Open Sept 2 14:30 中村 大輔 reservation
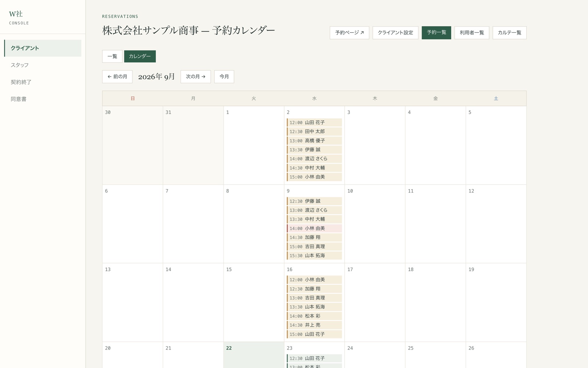This screenshot has height=368, width=588. 314,168
